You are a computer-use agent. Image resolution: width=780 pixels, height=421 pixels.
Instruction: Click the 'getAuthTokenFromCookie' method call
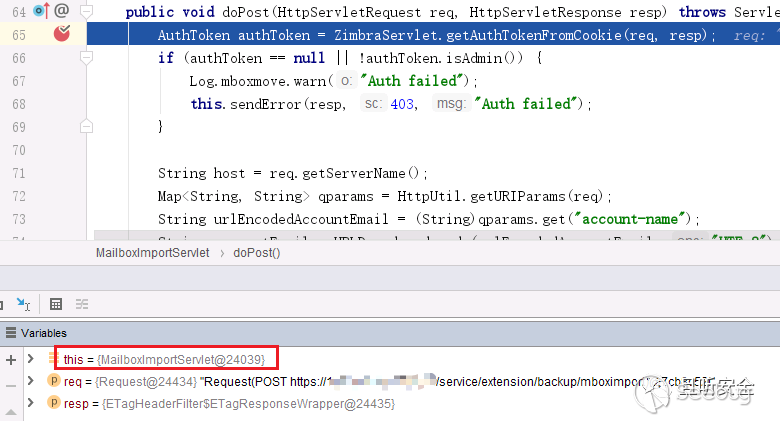534,35
